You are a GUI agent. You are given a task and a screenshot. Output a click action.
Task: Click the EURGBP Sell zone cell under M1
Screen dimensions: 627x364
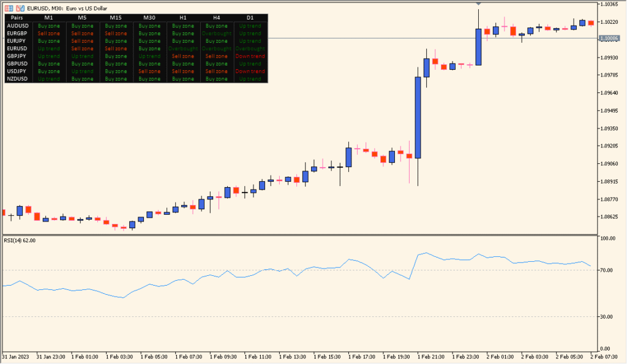(48, 33)
